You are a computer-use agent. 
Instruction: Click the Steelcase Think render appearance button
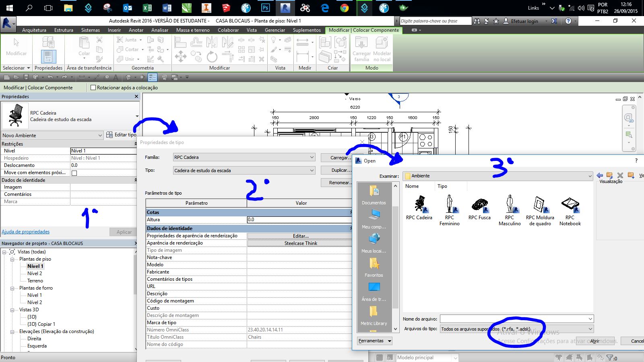coord(300,243)
